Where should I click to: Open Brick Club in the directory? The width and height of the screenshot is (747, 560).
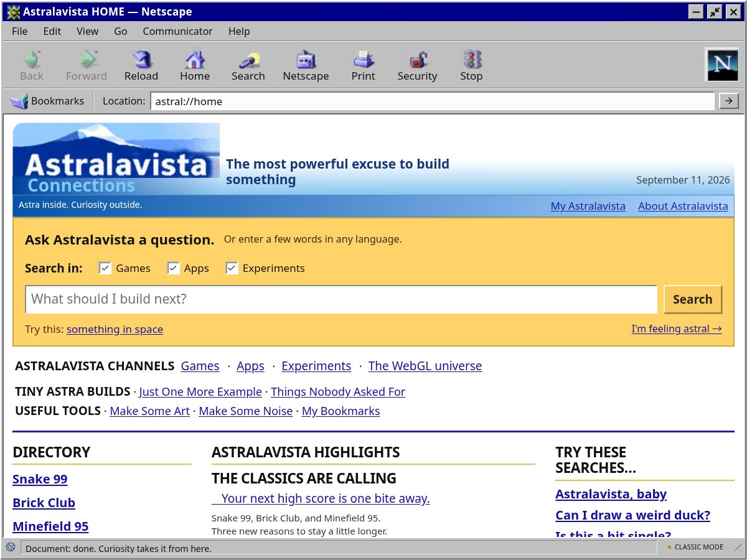click(44, 503)
